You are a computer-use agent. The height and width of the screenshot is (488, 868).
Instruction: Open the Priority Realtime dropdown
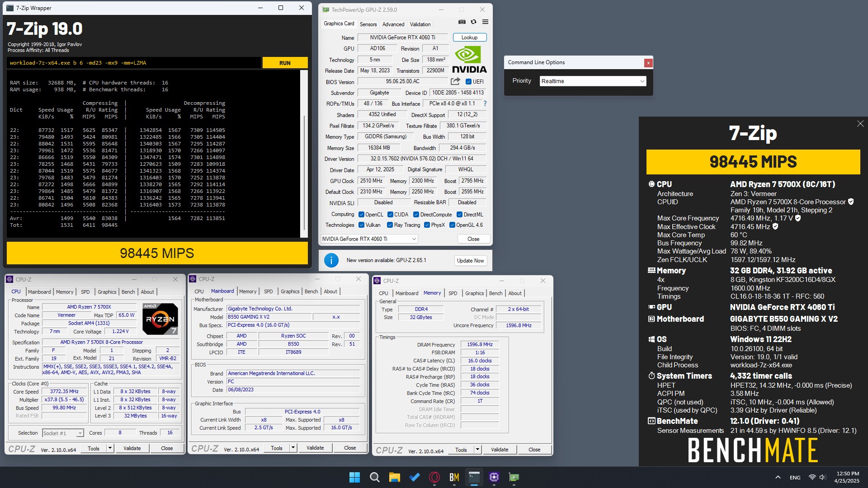coord(593,81)
